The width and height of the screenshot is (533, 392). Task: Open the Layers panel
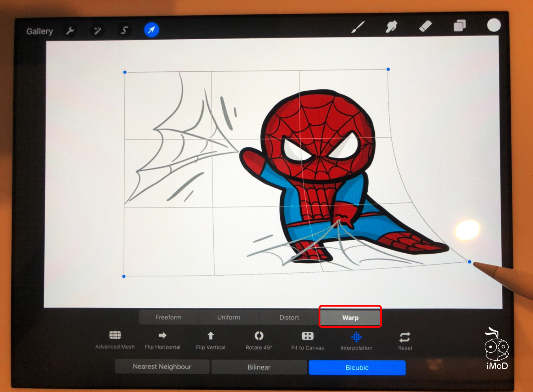click(x=459, y=26)
